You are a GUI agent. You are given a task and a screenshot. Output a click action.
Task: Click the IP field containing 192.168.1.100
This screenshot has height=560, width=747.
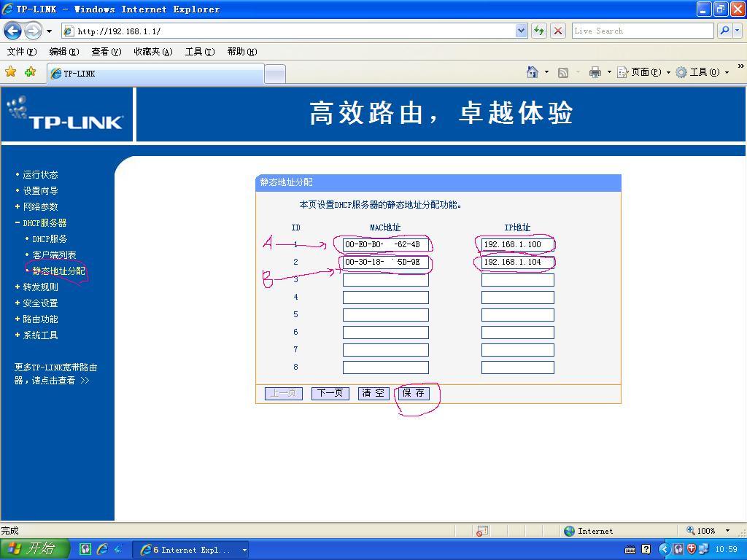pyautogui.click(x=518, y=245)
